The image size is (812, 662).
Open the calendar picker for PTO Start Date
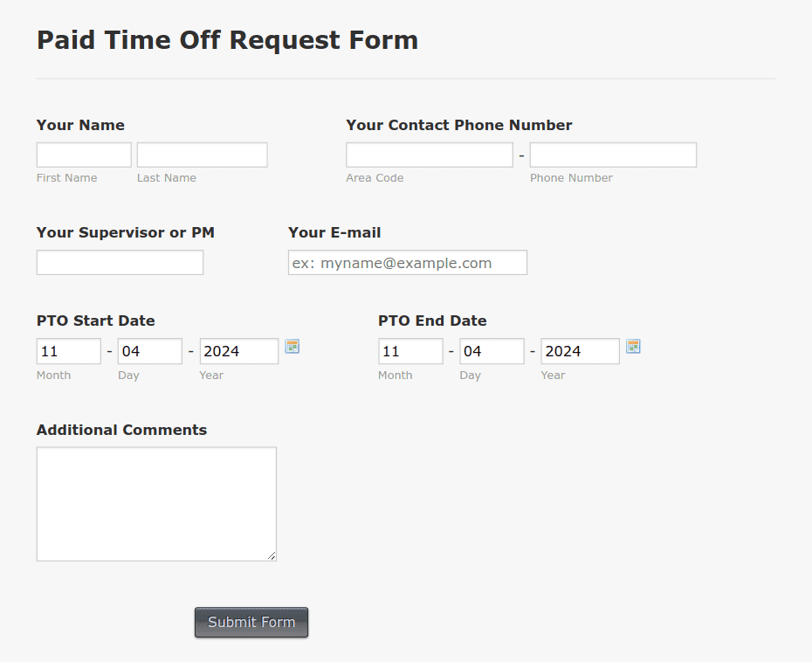click(x=292, y=347)
